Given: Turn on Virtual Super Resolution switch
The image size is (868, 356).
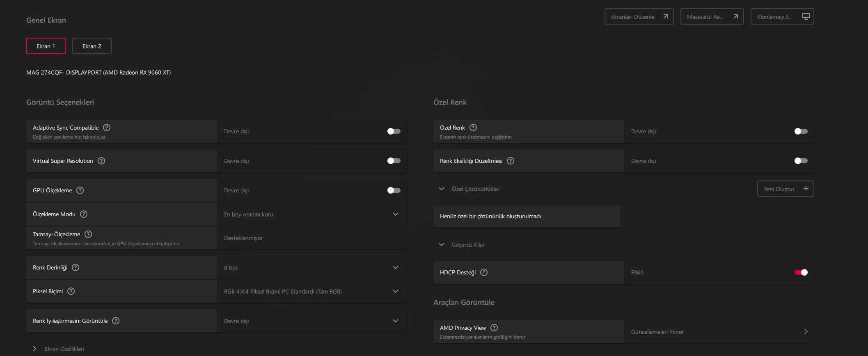Looking at the screenshot, I should tap(394, 161).
